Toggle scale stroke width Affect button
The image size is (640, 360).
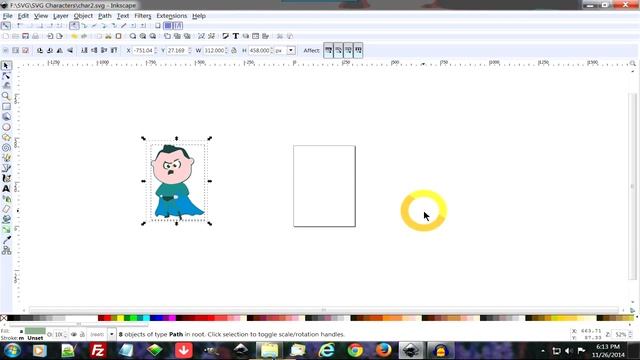point(329,51)
